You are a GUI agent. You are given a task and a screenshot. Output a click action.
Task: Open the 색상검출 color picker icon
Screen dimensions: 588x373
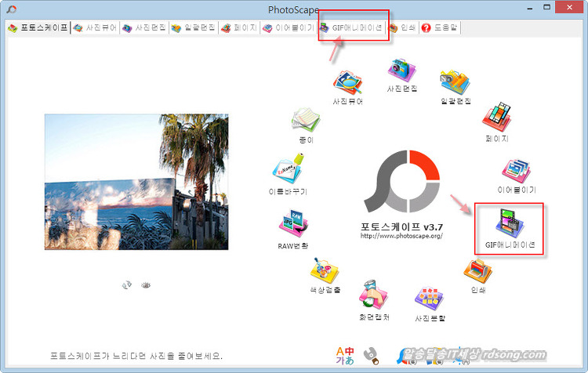click(x=325, y=272)
